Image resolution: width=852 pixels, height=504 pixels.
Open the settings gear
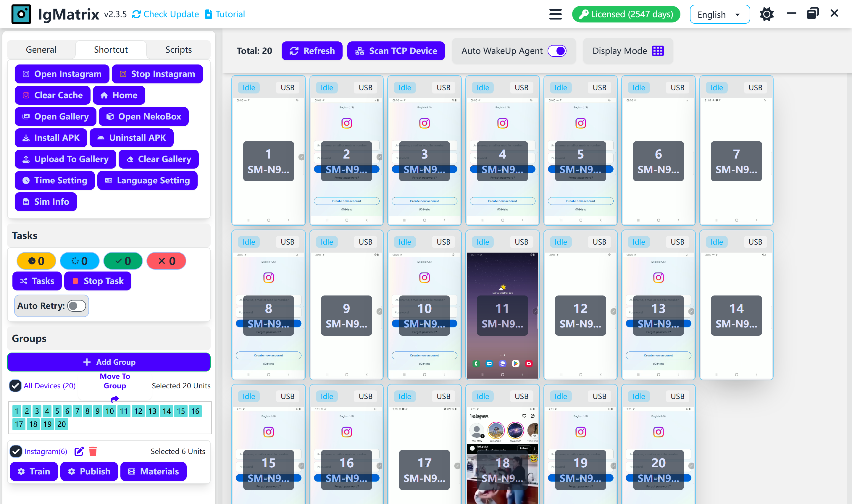pyautogui.click(x=767, y=14)
